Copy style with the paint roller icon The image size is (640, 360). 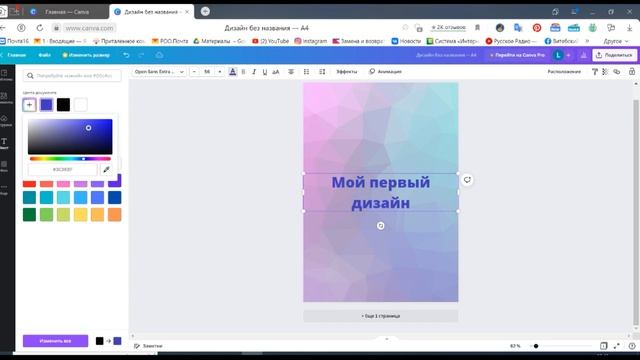click(595, 72)
